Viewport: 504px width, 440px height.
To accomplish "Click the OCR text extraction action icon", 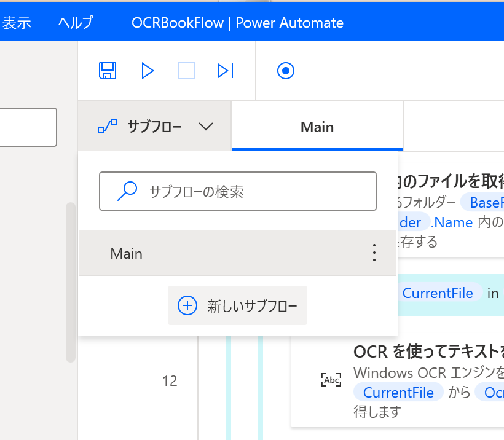I will (331, 379).
